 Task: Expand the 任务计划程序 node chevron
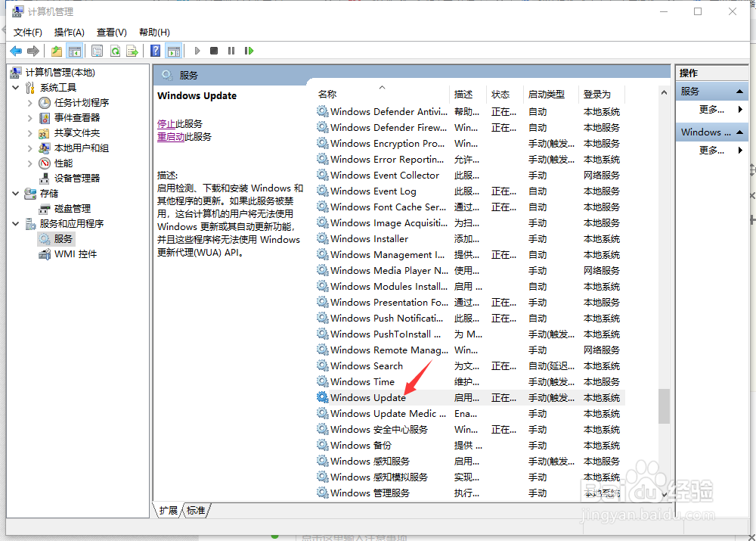(30, 103)
